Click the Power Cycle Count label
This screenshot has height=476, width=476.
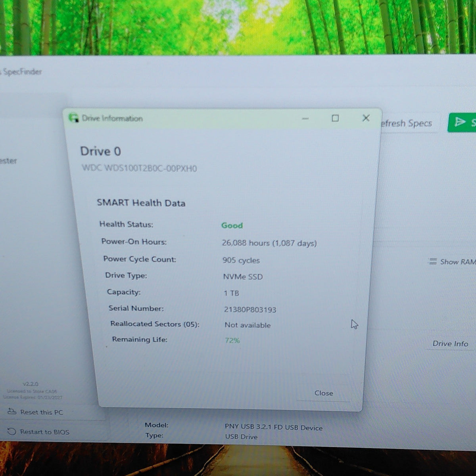click(x=140, y=259)
